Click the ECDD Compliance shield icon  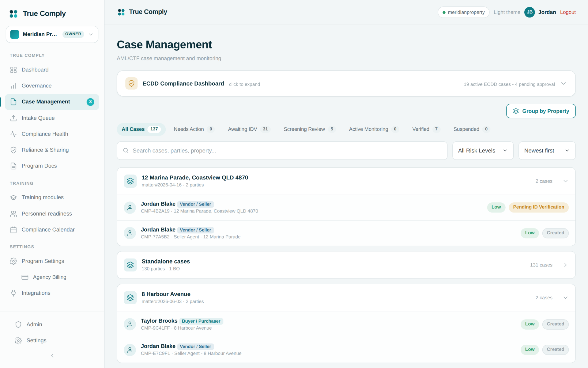[131, 83]
